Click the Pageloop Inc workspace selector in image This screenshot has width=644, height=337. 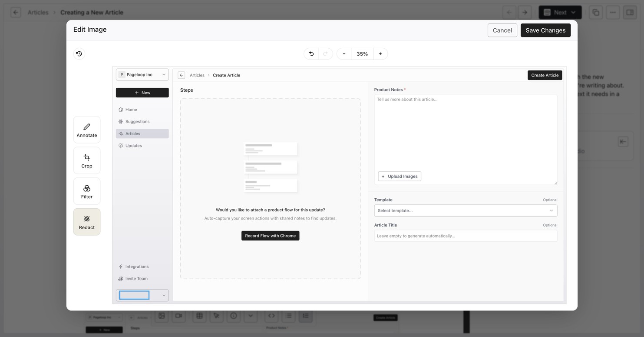coord(142,75)
